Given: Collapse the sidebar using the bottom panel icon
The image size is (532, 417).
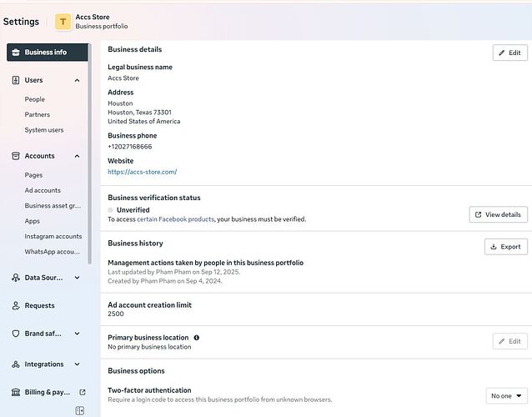Looking at the screenshot, I should click(79, 410).
